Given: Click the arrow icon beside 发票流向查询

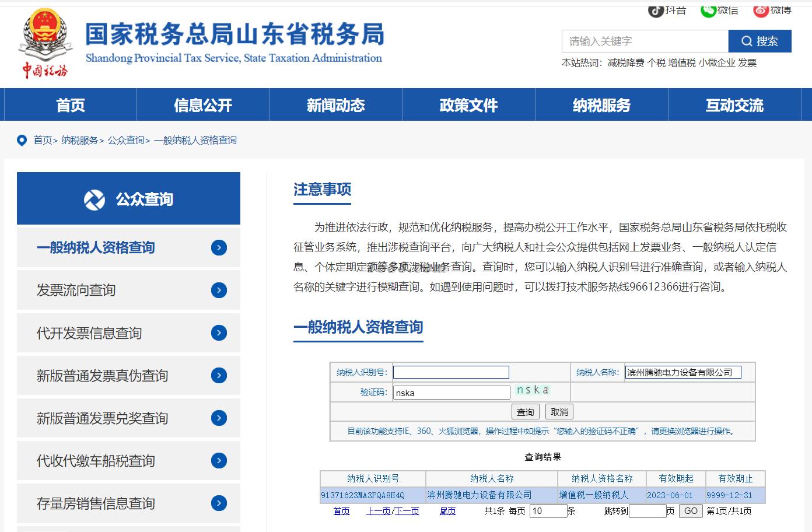Looking at the screenshot, I should pos(219,290).
